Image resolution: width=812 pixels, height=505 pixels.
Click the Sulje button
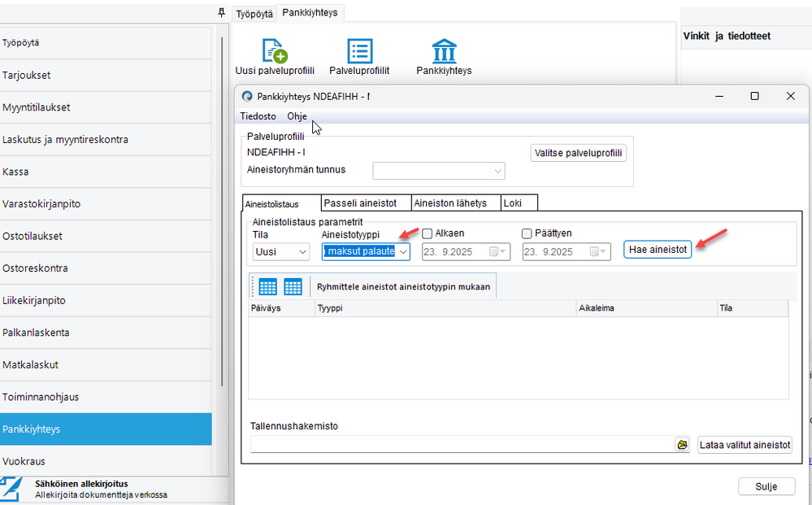pyautogui.click(x=766, y=486)
